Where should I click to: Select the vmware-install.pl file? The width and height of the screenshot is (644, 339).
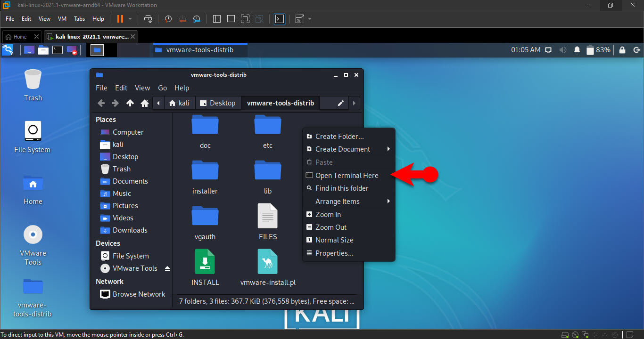(268, 268)
